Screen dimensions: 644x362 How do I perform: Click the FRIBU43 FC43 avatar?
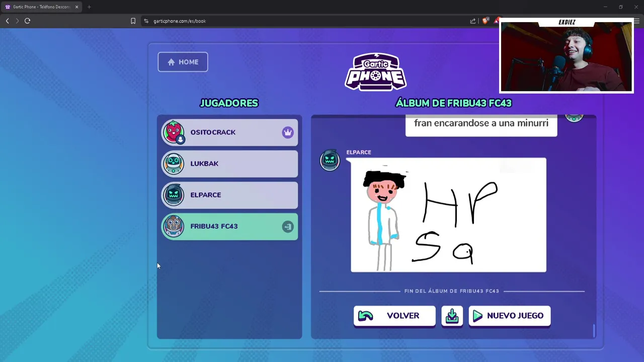(174, 226)
